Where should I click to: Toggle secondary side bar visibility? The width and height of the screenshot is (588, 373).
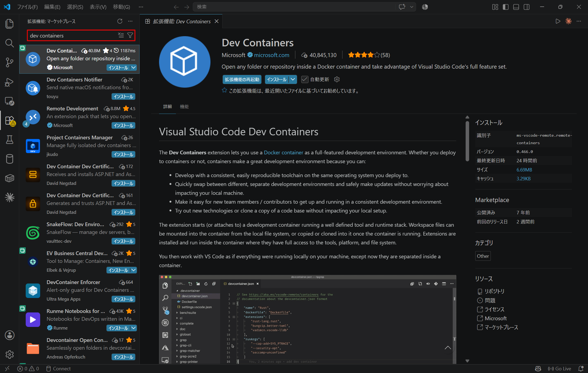point(526,7)
